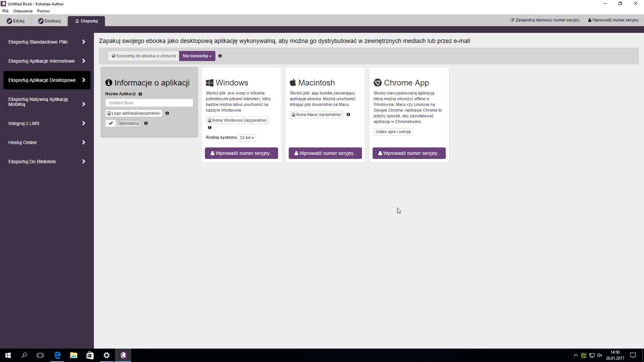
Task: Show hidden tray icons arrow
Action: pos(576,355)
